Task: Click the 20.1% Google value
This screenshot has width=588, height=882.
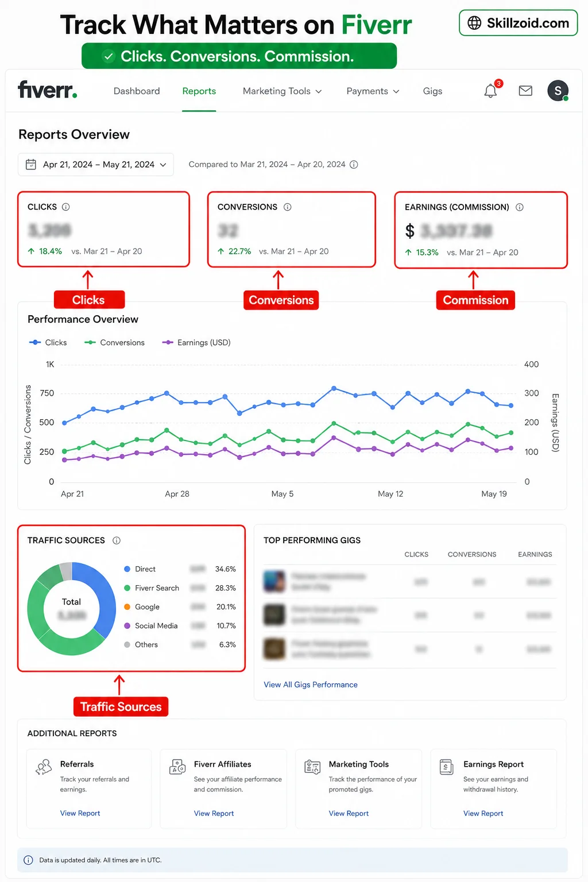Action: click(226, 607)
